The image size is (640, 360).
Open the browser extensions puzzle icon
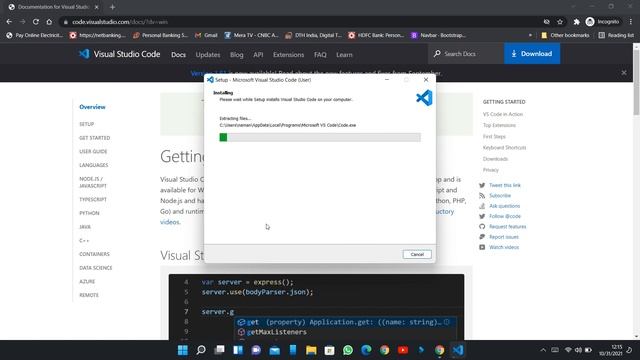tap(576, 22)
